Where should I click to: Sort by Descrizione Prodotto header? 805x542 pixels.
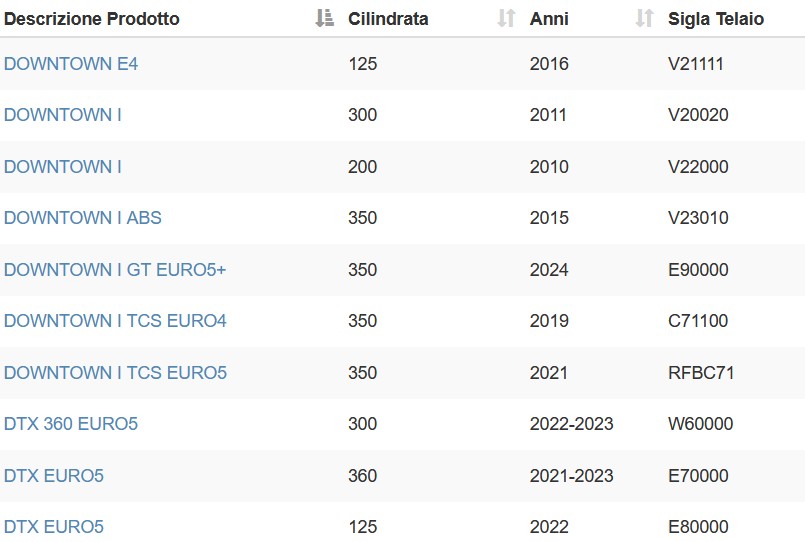(92, 19)
